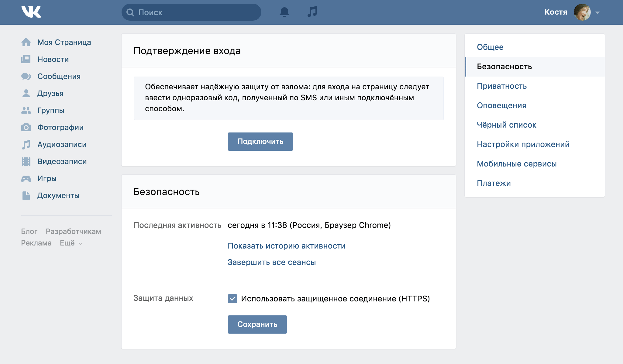Open the Общее settings tab
Image resolution: width=623 pixels, height=364 pixels.
click(x=535, y=47)
